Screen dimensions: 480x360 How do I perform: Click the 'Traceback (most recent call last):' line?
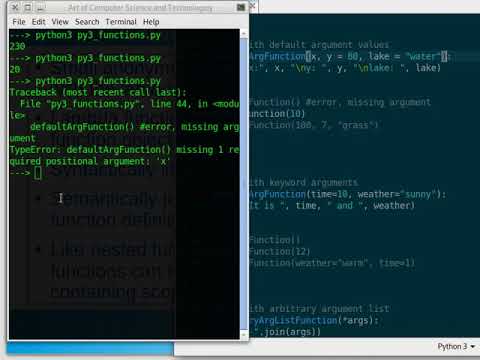coord(98,92)
